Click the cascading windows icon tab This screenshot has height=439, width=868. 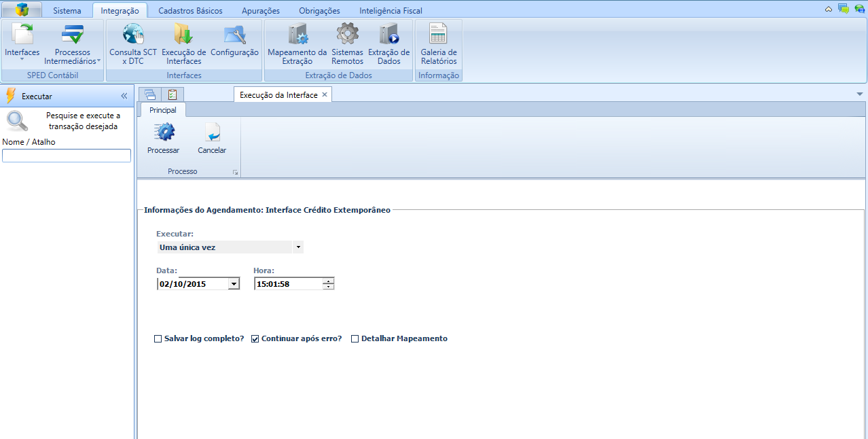[149, 94]
